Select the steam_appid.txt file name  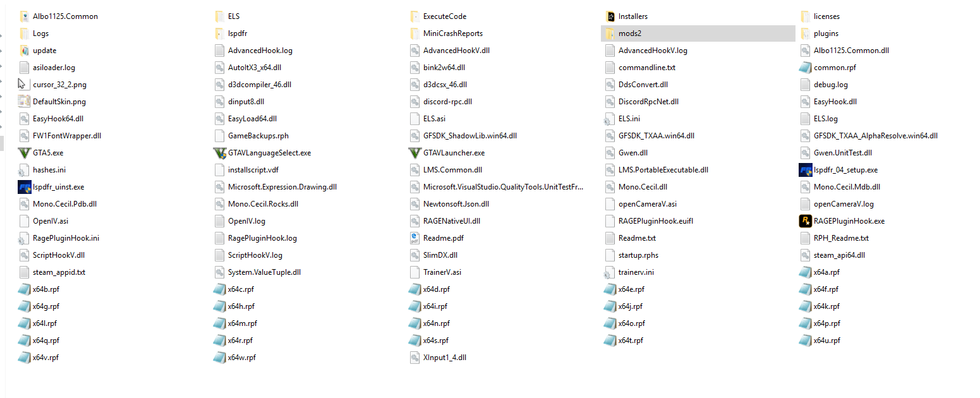(59, 272)
